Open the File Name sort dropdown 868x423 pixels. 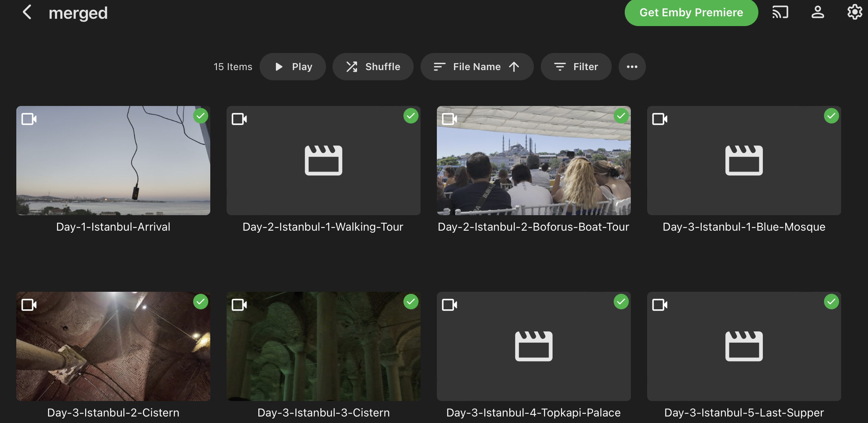[477, 67]
